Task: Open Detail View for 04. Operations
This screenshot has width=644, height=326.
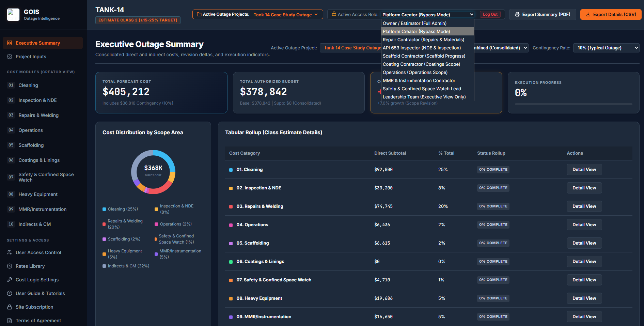Action: click(x=584, y=224)
